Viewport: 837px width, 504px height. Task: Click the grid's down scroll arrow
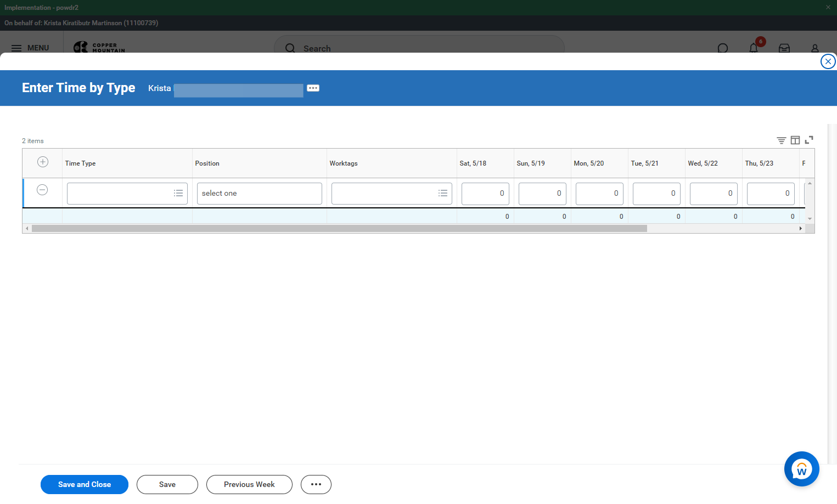[x=810, y=219]
